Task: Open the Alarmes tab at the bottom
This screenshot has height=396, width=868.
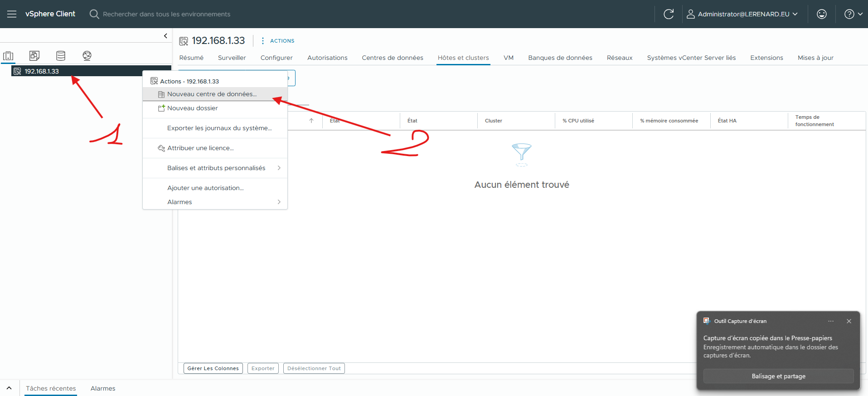Action: click(103, 388)
